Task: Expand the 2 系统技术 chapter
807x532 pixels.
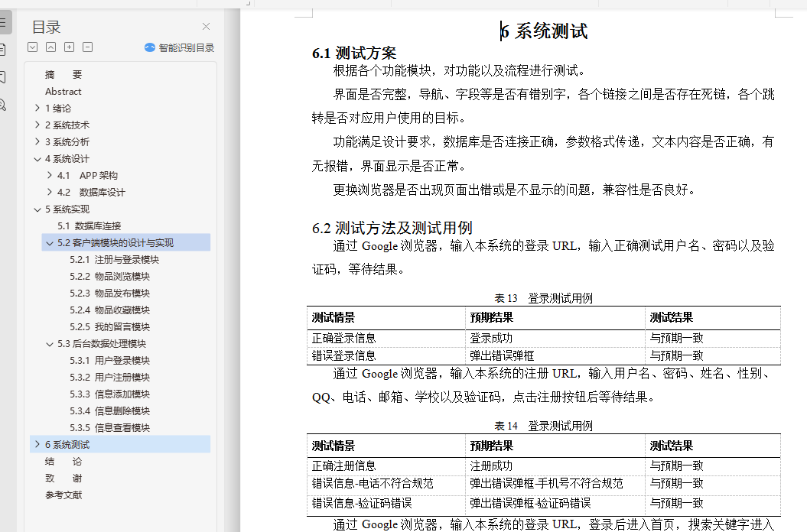Action: (37, 125)
